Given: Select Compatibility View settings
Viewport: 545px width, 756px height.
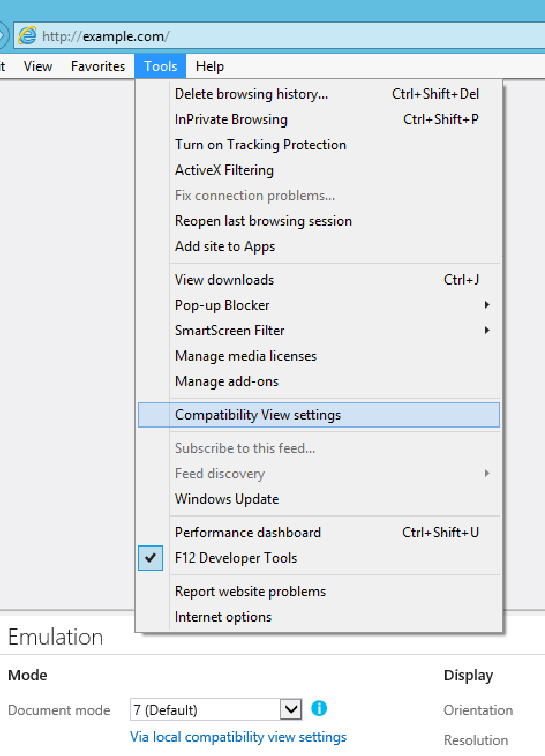Looking at the screenshot, I should pyautogui.click(x=260, y=414).
